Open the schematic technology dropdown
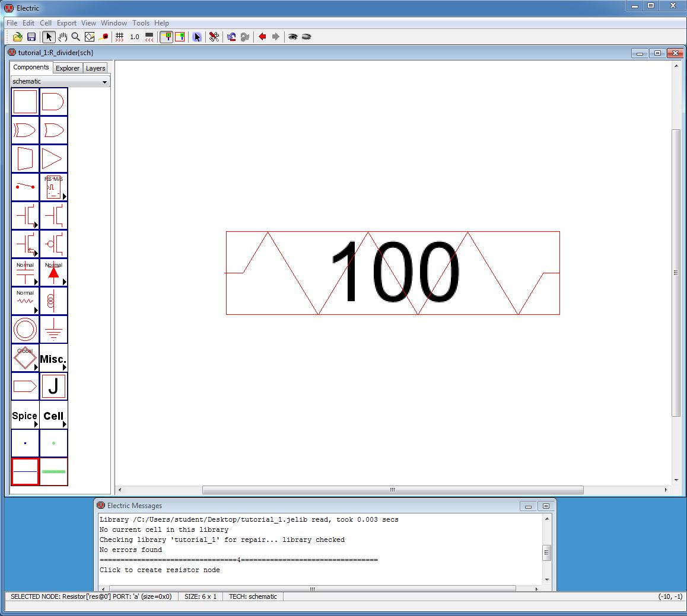Screen dimensions: 687x616 coord(61,81)
